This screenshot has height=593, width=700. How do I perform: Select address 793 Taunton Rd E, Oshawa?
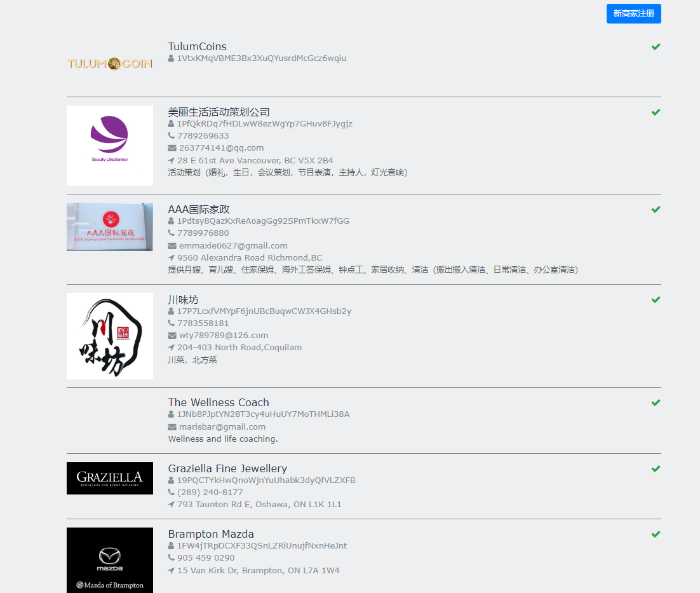click(x=259, y=505)
